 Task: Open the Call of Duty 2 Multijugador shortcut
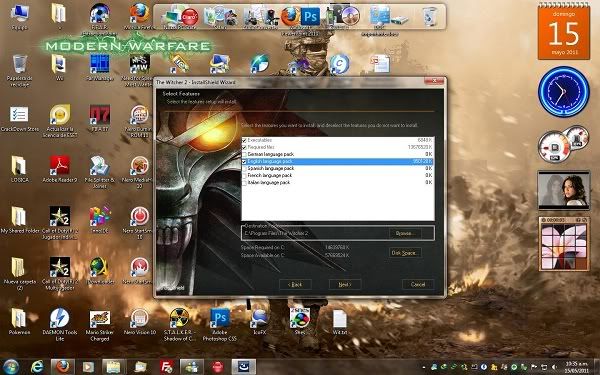[59, 274]
